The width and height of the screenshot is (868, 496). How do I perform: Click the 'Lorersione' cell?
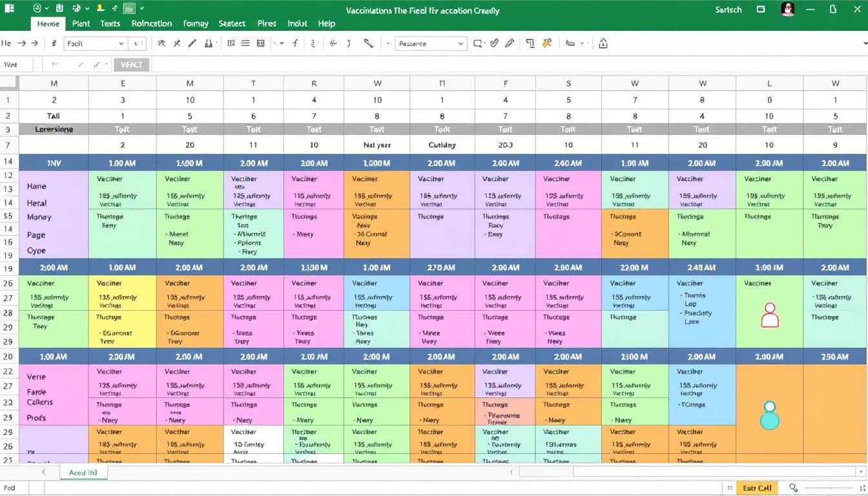pos(54,129)
